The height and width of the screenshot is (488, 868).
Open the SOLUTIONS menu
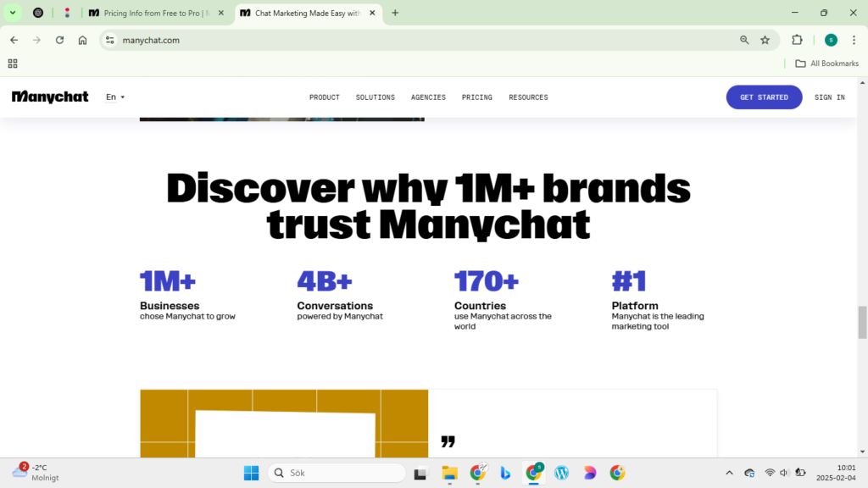coord(376,97)
